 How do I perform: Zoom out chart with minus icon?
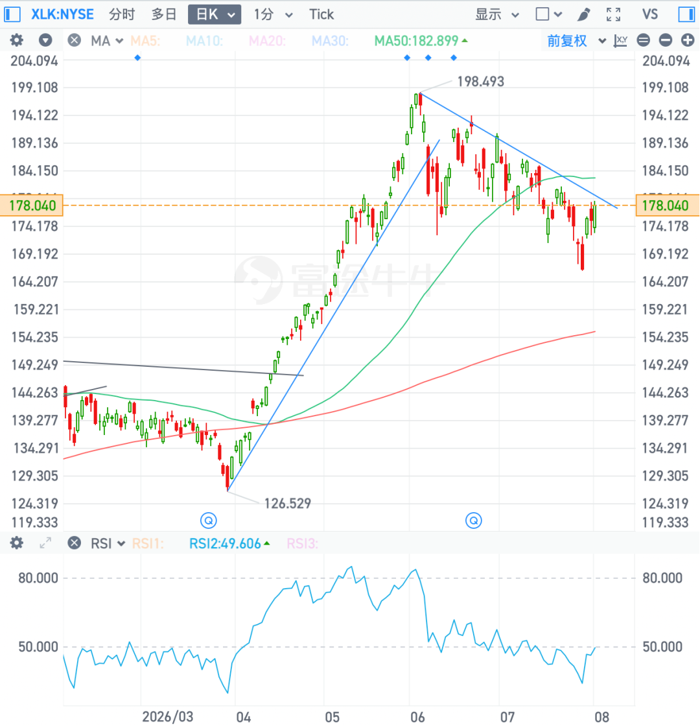666,40
